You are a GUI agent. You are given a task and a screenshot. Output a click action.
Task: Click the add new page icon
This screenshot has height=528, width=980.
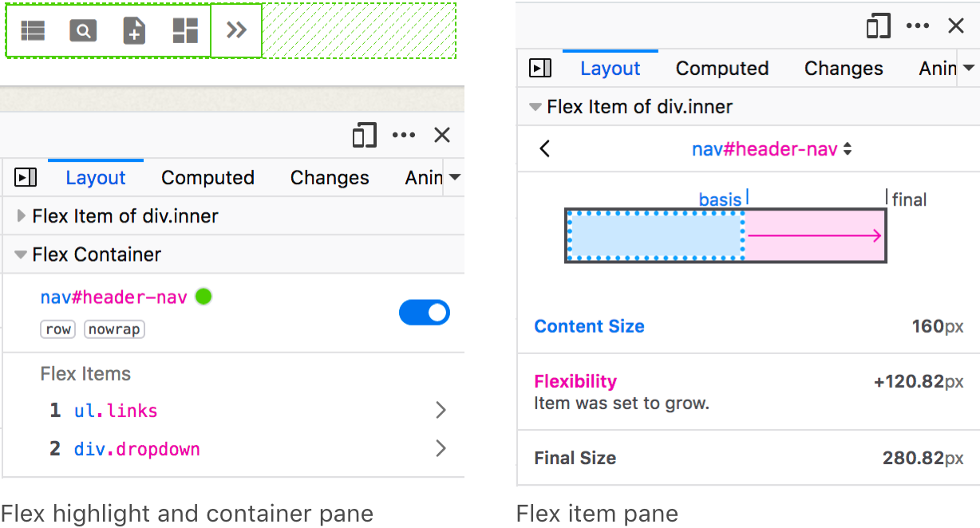[x=134, y=31]
